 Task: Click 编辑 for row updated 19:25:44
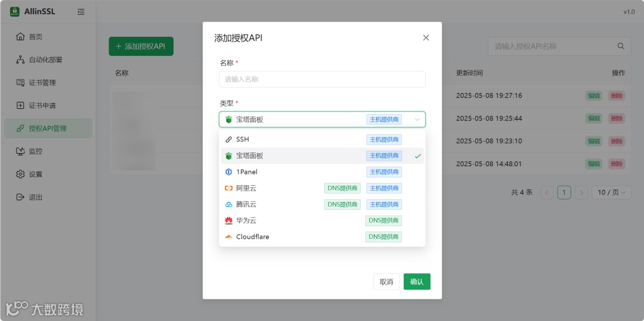pos(593,119)
